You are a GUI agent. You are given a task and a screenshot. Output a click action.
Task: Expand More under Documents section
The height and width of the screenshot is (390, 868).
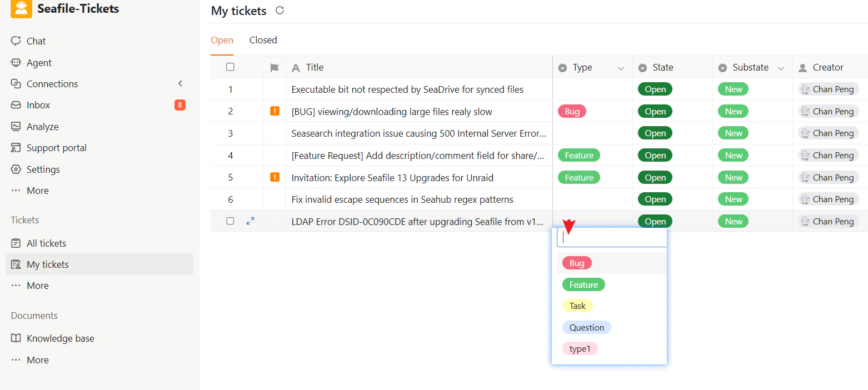(38, 360)
